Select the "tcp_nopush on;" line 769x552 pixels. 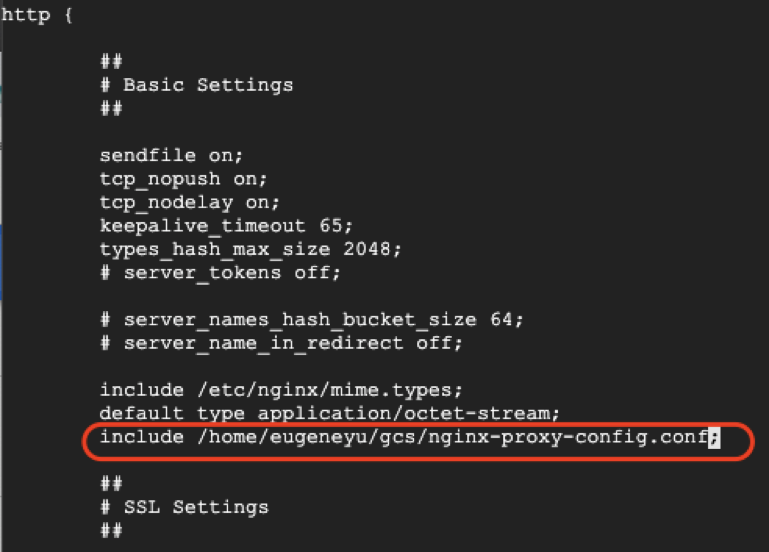click(x=183, y=178)
